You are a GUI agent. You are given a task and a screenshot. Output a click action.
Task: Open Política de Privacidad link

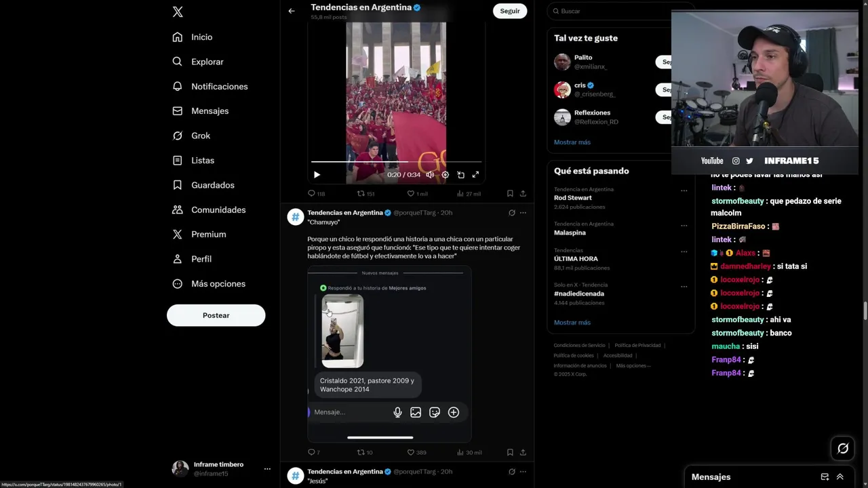click(x=637, y=346)
